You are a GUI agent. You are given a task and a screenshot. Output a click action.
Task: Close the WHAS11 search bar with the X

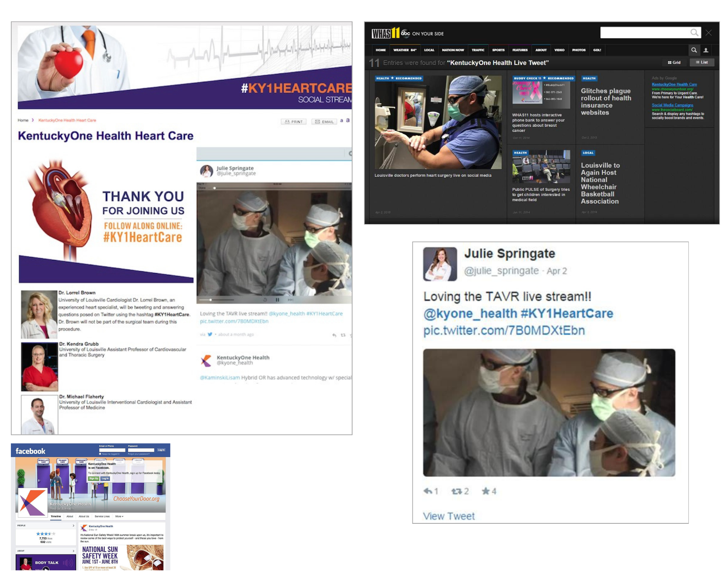[708, 33]
